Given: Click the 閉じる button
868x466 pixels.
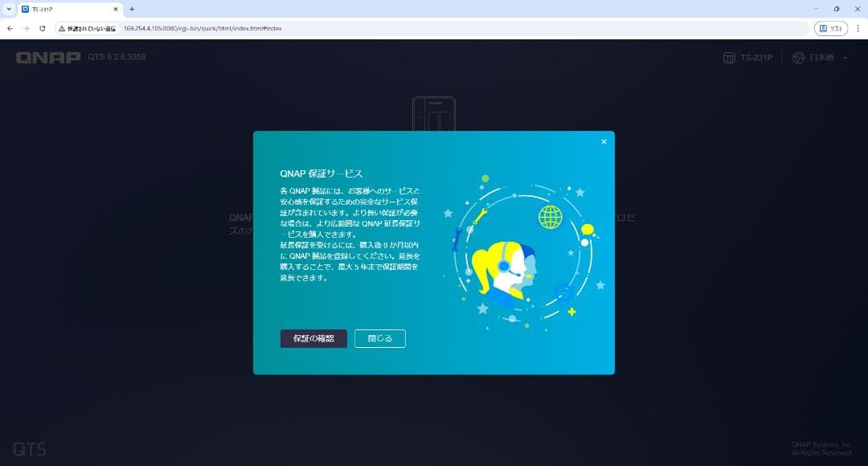Looking at the screenshot, I should click(x=379, y=338).
